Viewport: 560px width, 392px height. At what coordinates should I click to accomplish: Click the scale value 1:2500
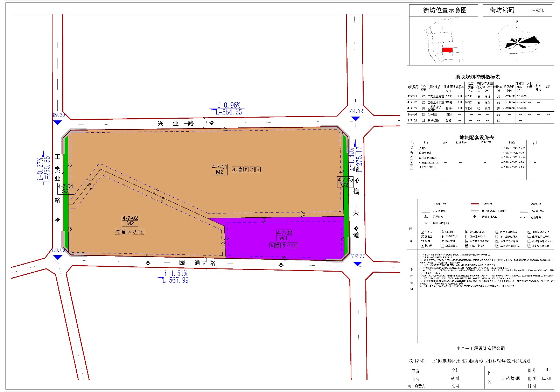coord(546,378)
